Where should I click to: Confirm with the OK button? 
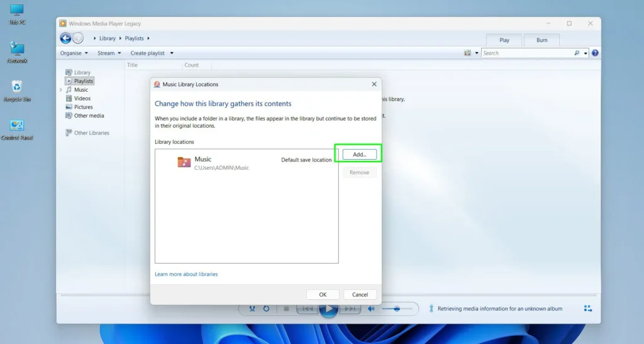pyautogui.click(x=323, y=295)
